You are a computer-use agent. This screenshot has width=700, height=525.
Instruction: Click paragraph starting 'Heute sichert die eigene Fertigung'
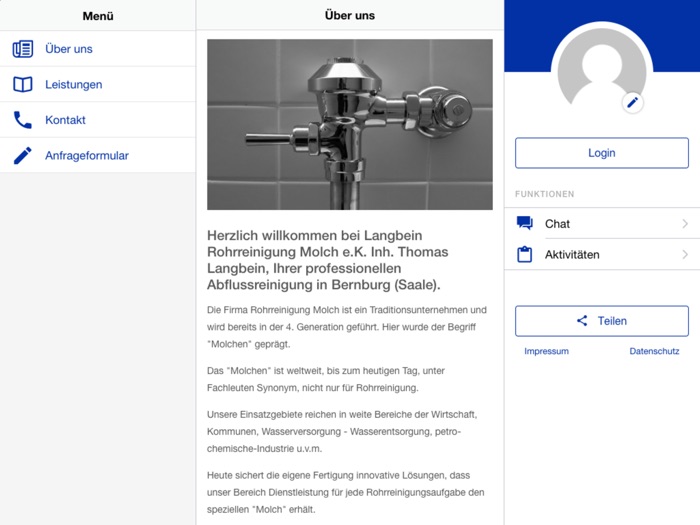click(346, 492)
